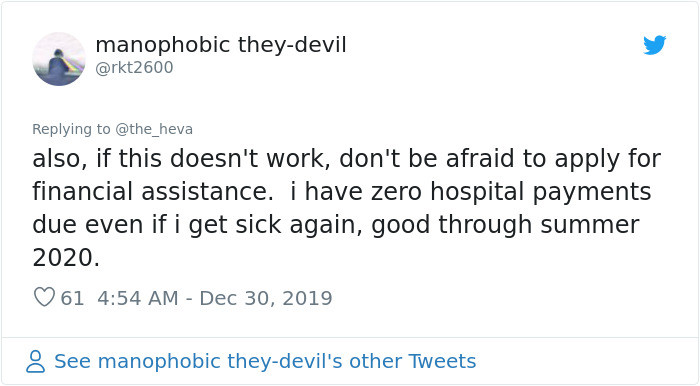Click the Twitter bird logo
This screenshot has width=700, height=386.
pos(654,45)
